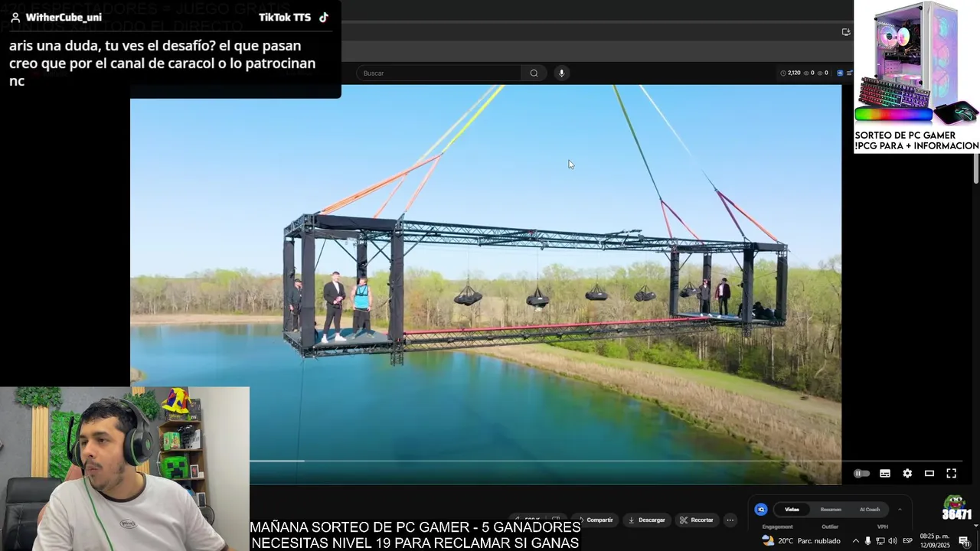The image size is (980, 551).
Task: Select the Resumen tab in vidIQ panel
Action: tap(831, 510)
